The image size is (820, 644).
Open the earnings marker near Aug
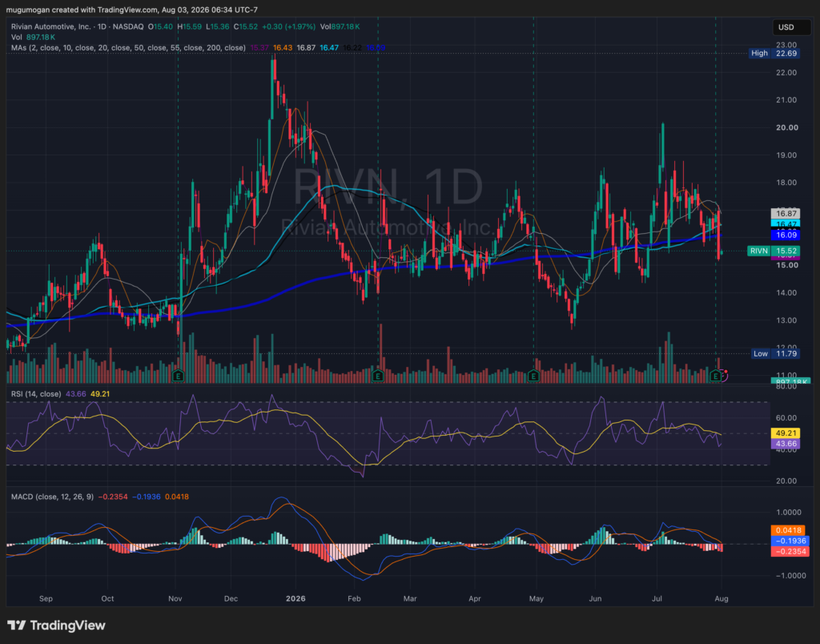click(x=715, y=376)
